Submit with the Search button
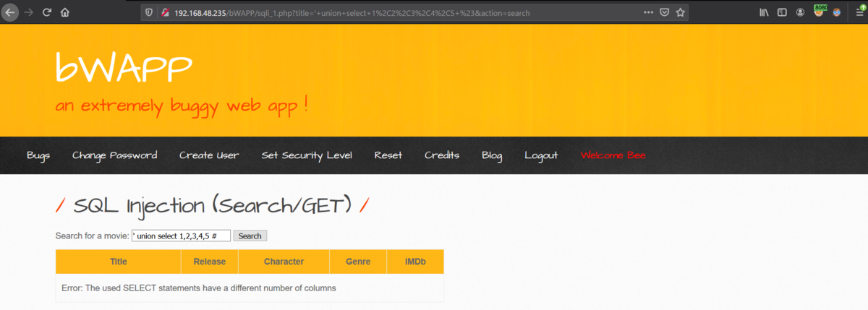 250,236
